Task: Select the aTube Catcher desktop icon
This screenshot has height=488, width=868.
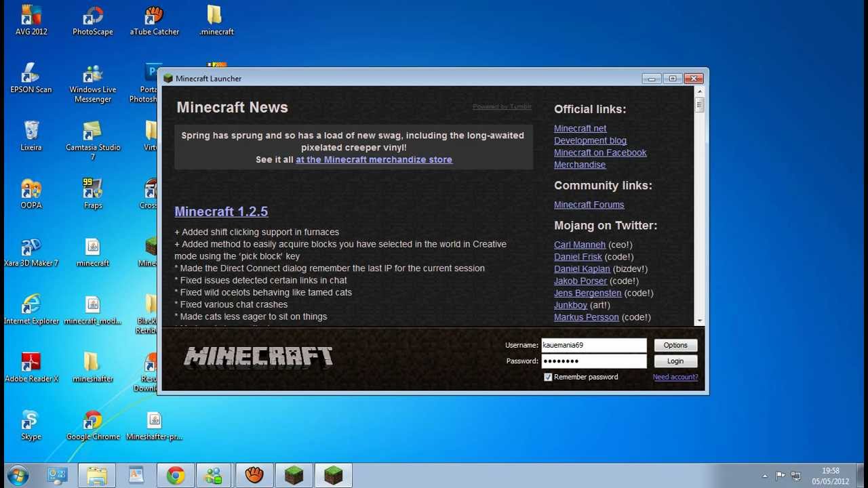Action: 155,20
